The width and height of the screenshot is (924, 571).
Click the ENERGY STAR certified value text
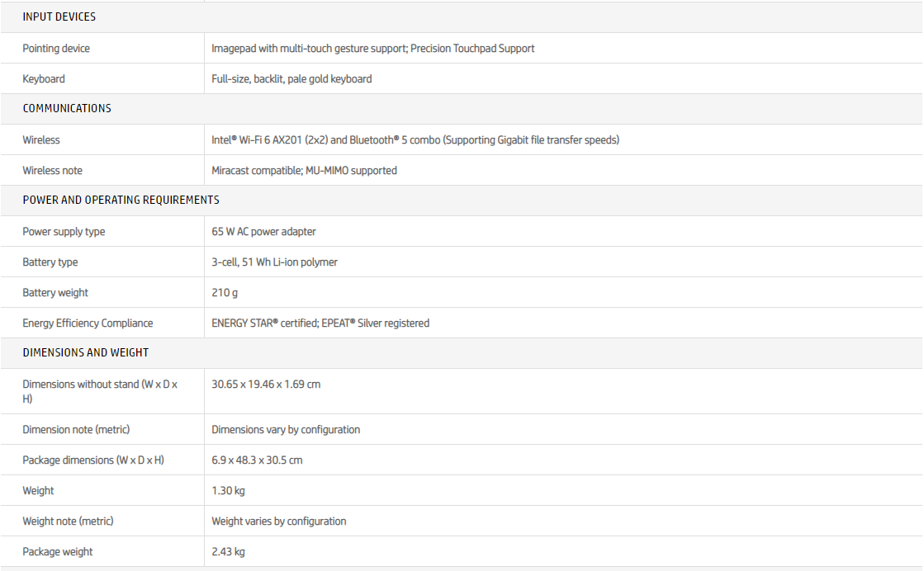coord(320,323)
